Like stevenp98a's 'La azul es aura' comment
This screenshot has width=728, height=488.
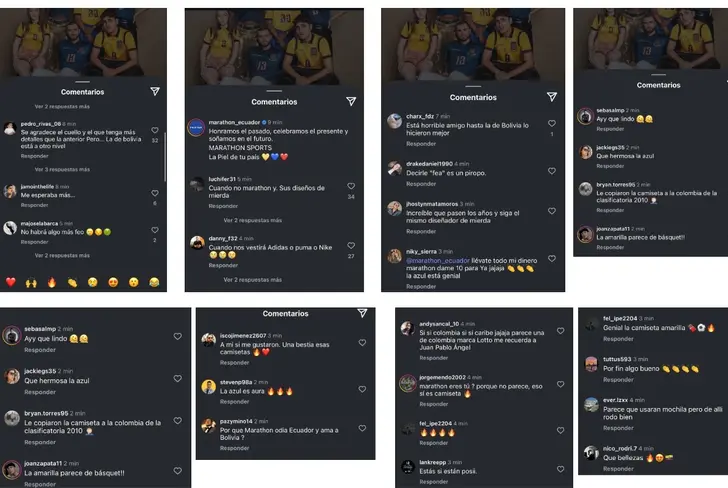pos(362,389)
